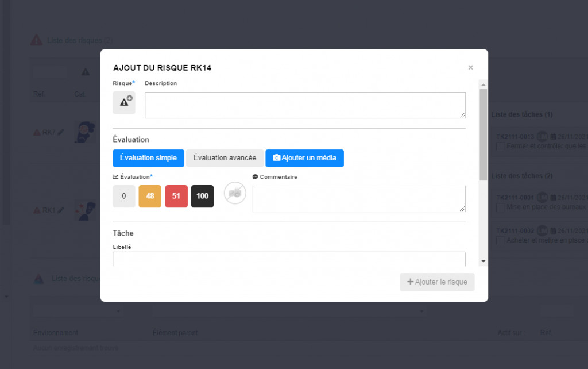Screen dimensions: 588x369
Task: Click the RK1 risk category thumbnail
Action: [85, 210]
